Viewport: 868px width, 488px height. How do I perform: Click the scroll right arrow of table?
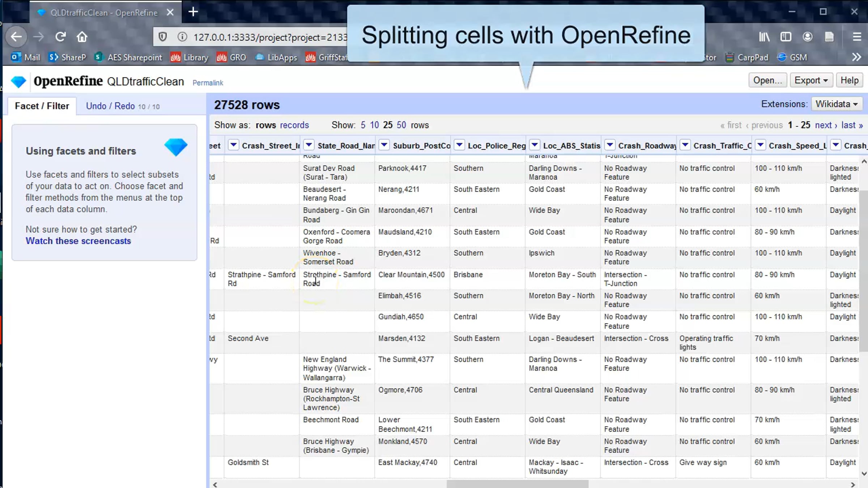pyautogui.click(x=853, y=484)
